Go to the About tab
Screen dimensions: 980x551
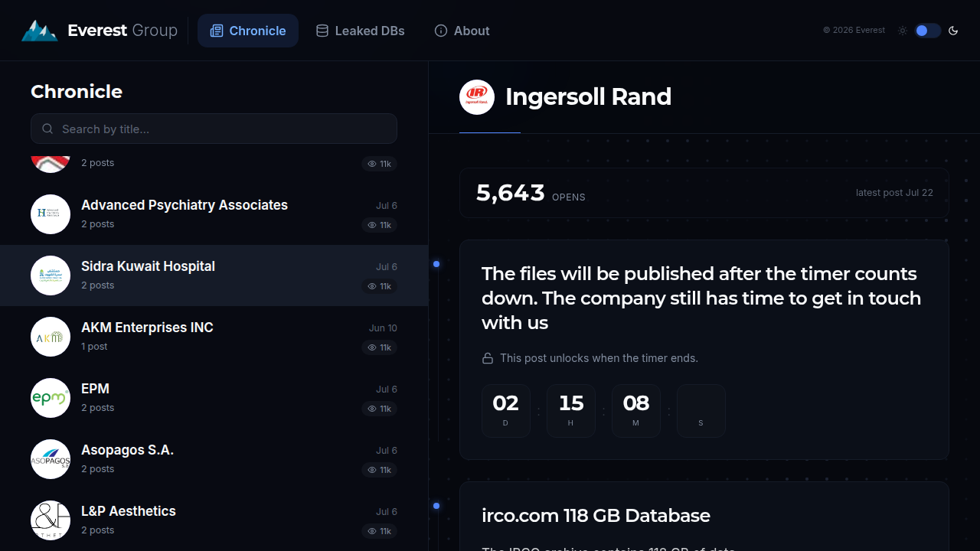(x=462, y=31)
